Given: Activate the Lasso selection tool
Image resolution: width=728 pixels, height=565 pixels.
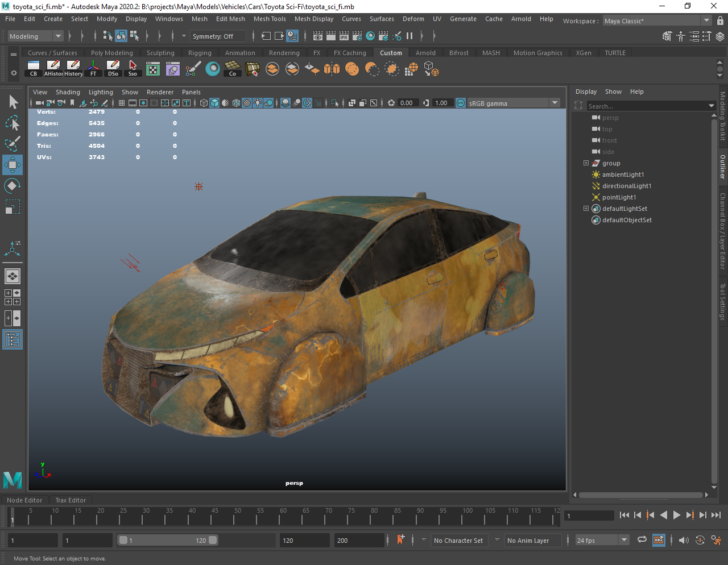Looking at the screenshot, I should point(13,123).
